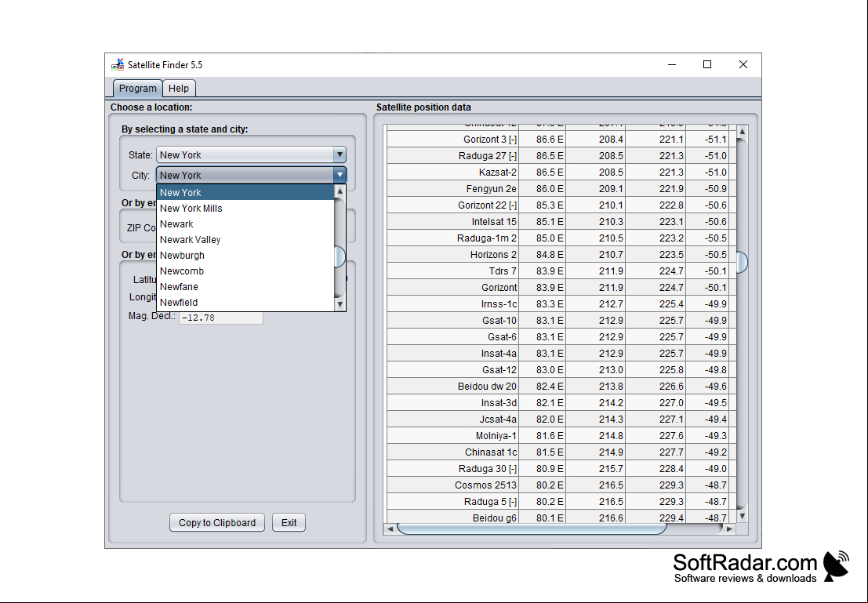This screenshot has width=868, height=603.
Task: Choose Newcomb in the city list
Action: click(x=245, y=271)
